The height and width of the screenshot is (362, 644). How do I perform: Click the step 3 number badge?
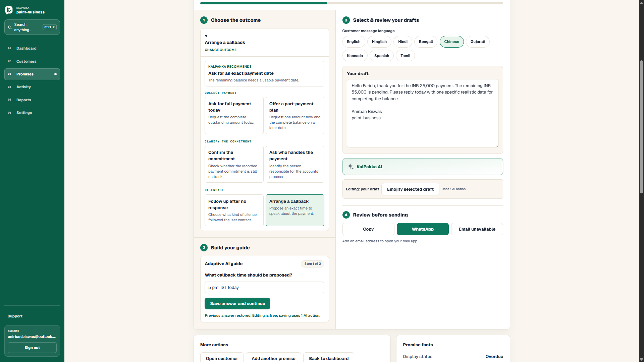pyautogui.click(x=346, y=20)
